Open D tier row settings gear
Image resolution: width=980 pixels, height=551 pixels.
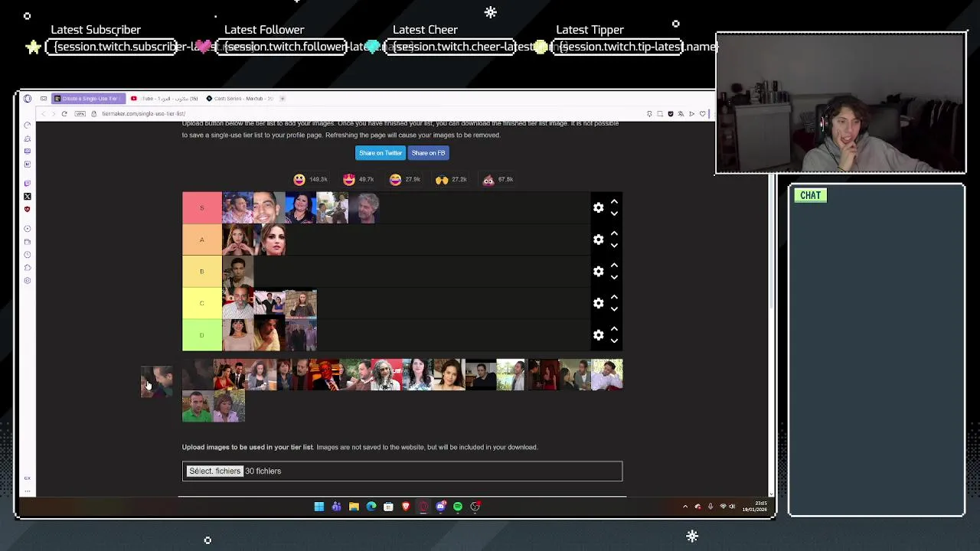pyautogui.click(x=599, y=334)
